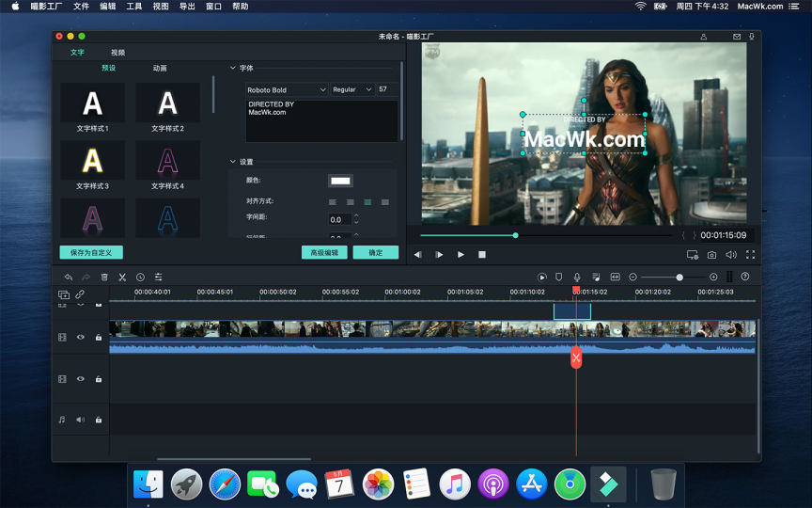
Task: Click the timeline zoom slider handle
Action: tap(679, 278)
